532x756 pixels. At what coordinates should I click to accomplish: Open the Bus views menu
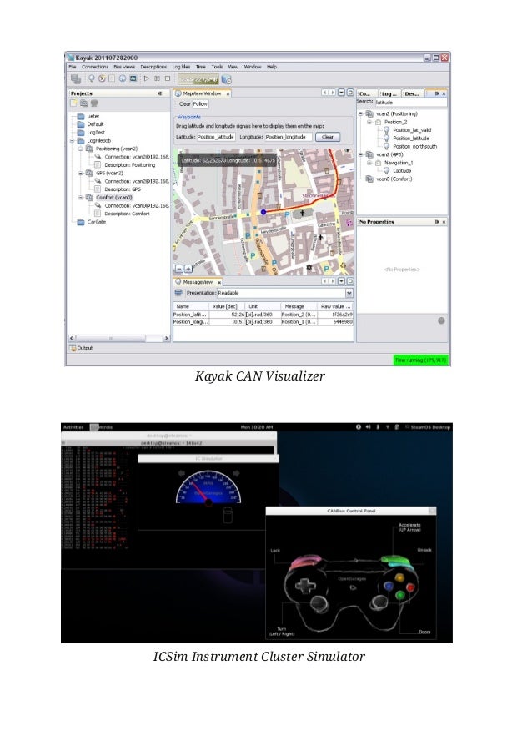click(x=124, y=67)
